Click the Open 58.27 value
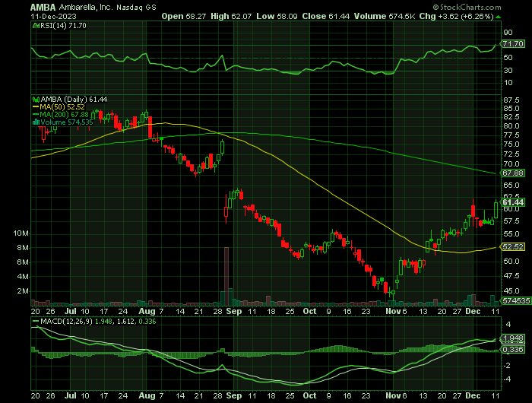 [x=184, y=16]
